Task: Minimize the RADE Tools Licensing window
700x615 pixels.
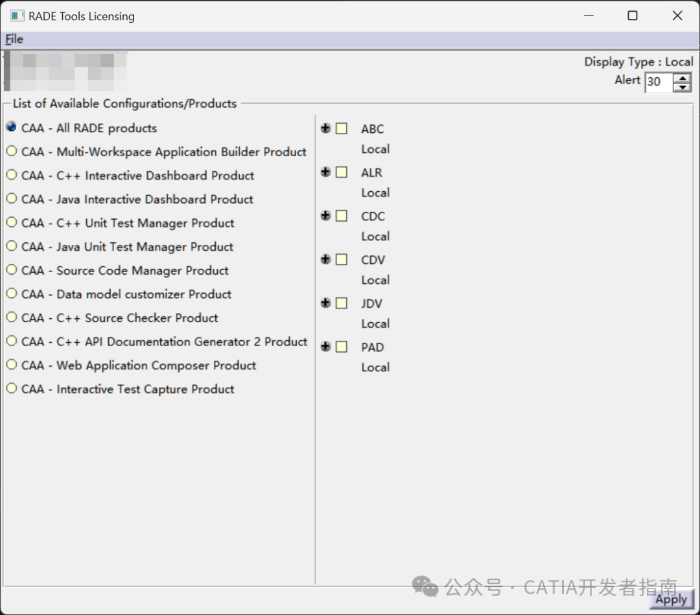Action: pyautogui.click(x=589, y=16)
